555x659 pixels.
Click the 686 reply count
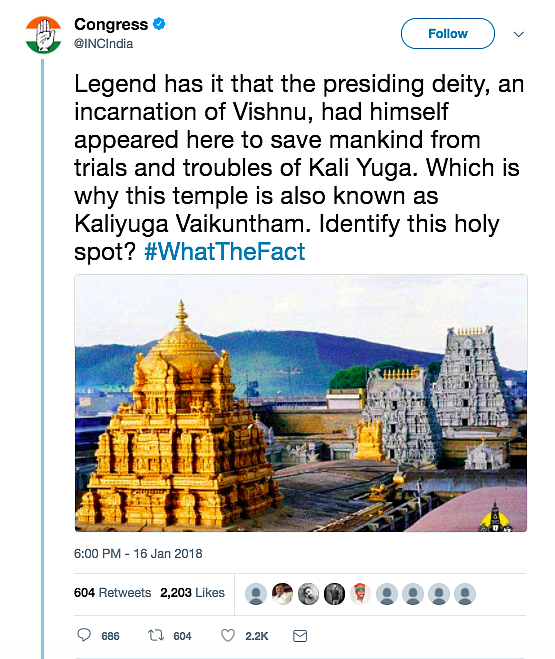coord(110,636)
